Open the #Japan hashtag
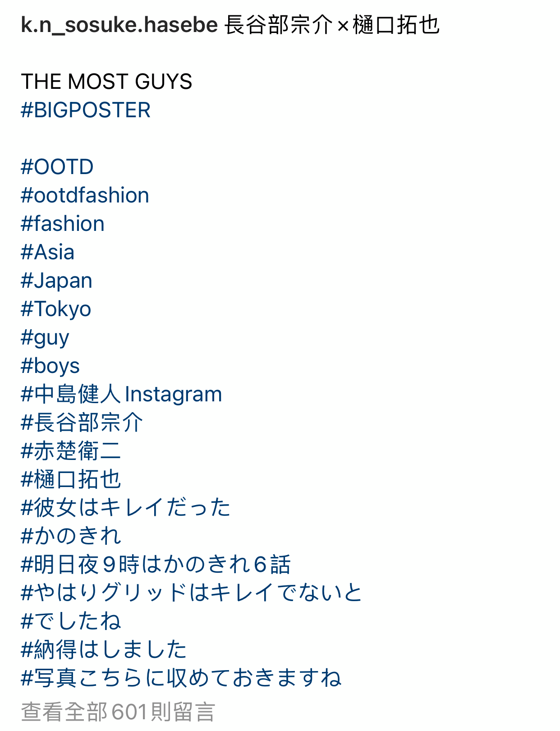 click(x=56, y=281)
